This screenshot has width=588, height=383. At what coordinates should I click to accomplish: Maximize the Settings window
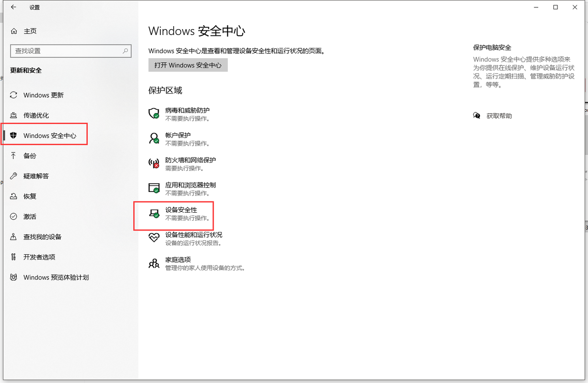click(x=555, y=7)
